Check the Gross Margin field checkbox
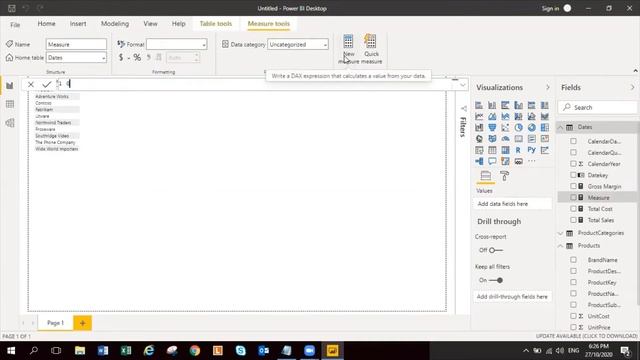Screen dimensions: 640x360 [573, 186]
